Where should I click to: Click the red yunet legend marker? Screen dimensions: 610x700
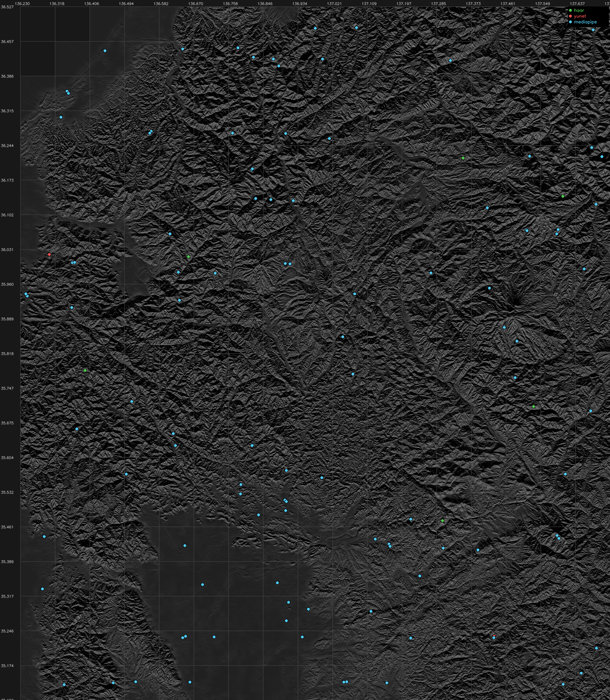coord(571,16)
